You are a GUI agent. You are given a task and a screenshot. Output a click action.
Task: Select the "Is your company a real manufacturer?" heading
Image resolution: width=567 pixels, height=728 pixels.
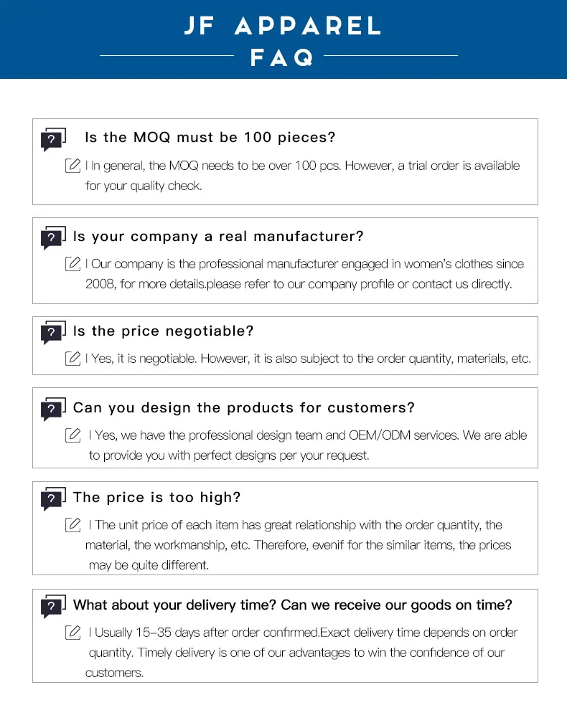coord(218,236)
